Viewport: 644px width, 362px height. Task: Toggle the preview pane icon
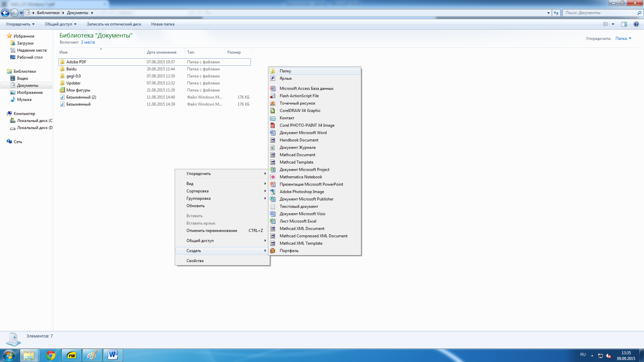tap(624, 24)
